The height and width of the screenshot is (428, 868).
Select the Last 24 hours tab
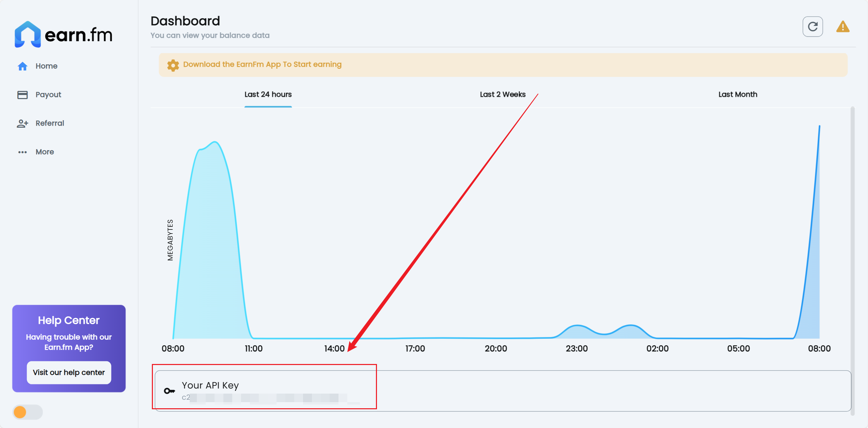pos(268,94)
